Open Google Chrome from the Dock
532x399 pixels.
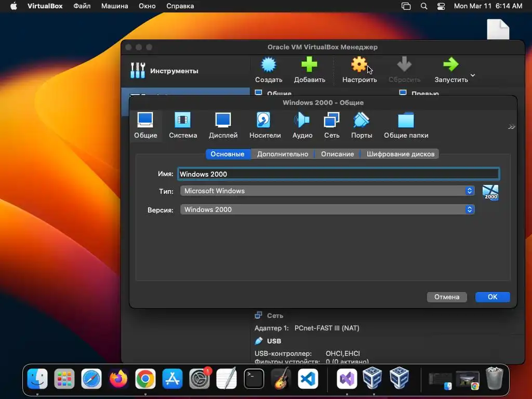(x=145, y=378)
